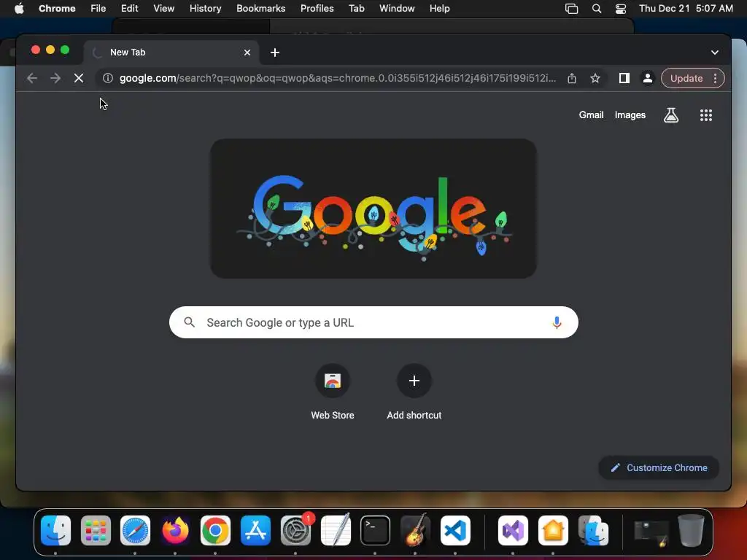Open the profile avatar icon
The image size is (747, 560).
648,78
